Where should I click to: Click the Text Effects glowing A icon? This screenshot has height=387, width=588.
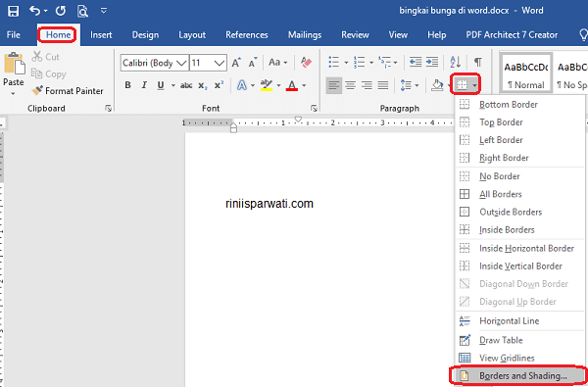click(242, 86)
